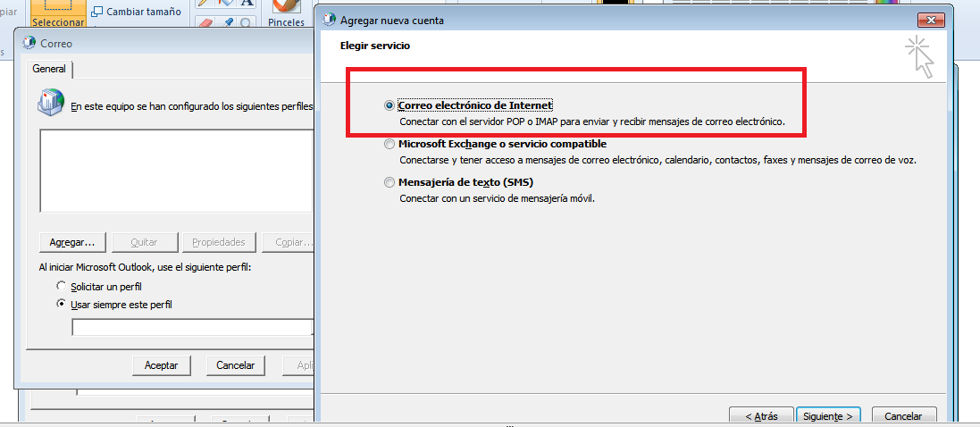Click the disabled Quitar button
This screenshot has height=427, width=980.
pyautogui.click(x=144, y=242)
